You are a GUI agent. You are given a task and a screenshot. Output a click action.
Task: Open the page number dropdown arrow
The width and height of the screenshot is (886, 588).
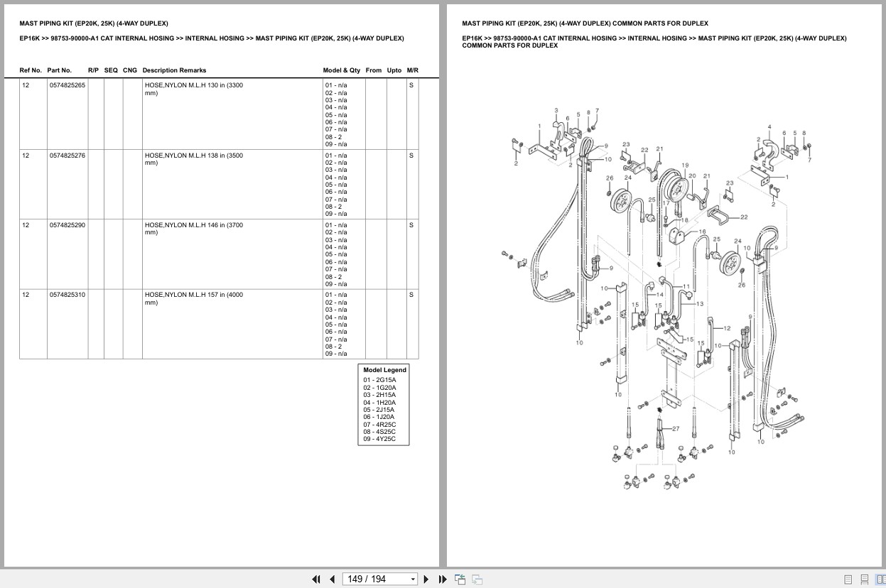pyautogui.click(x=413, y=579)
